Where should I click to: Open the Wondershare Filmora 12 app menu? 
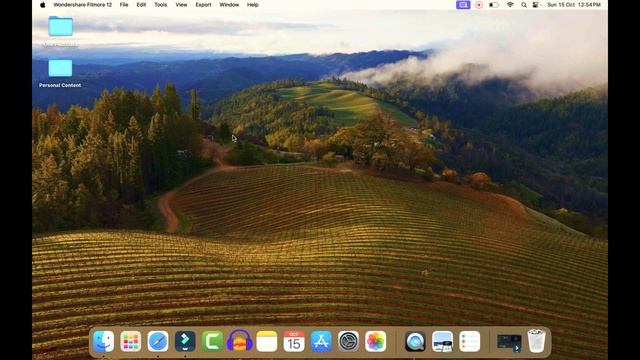coord(82,5)
